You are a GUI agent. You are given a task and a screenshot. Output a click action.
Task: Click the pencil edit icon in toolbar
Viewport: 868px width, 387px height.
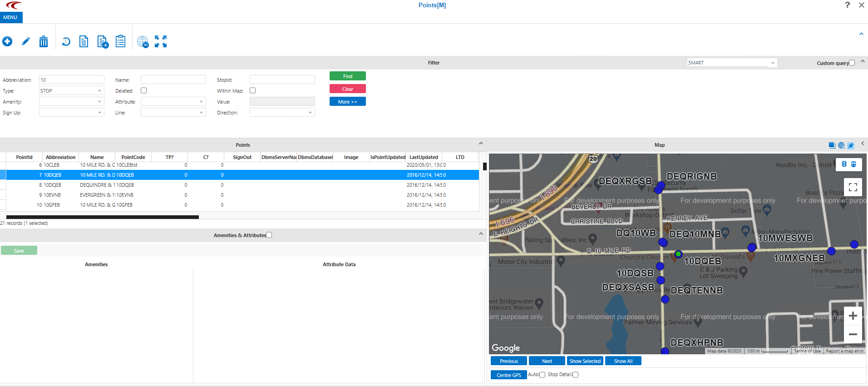coord(26,42)
